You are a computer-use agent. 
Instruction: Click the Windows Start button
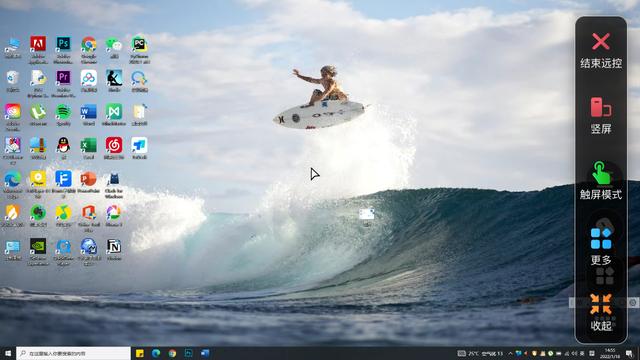click(8, 353)
